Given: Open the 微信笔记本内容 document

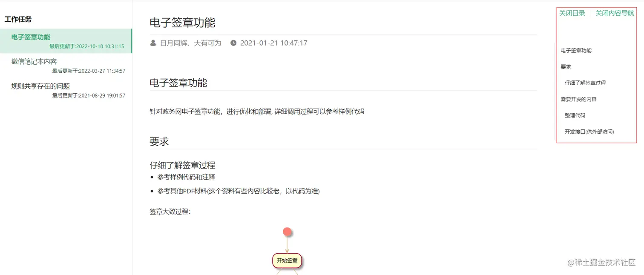Looking at the screenshot, I should tap(66, 66).
